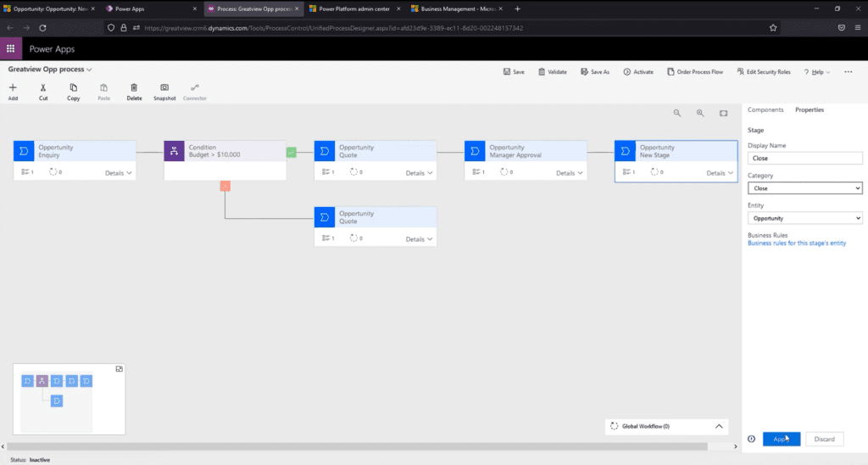The width and height of the screenshot is (868, 465).
Task: Zoom in on the designer canvas
Action: click(x=700, y=113)
